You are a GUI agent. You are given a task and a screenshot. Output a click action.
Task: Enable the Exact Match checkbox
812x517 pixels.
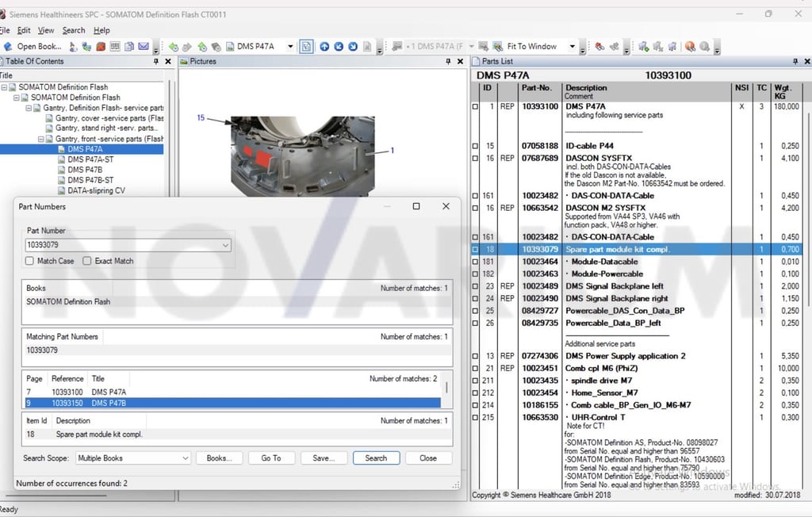[x=87, y=261]
